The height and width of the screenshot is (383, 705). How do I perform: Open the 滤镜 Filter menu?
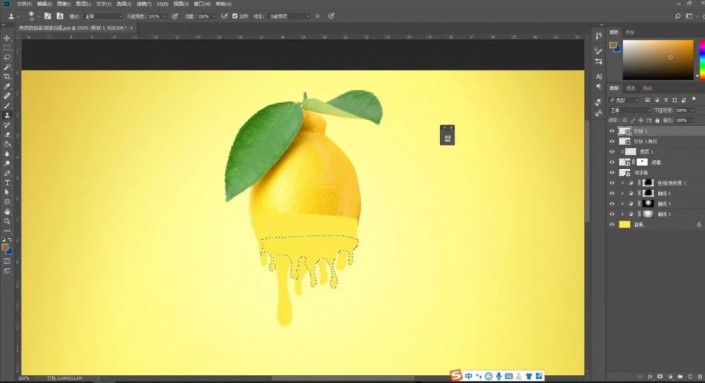click(x=143, y=4)
